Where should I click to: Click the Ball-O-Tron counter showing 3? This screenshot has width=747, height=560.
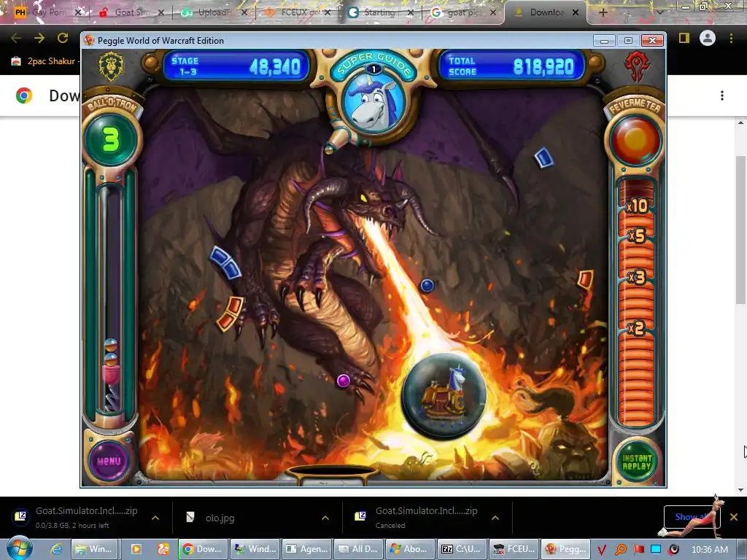[x=111, y=139]
